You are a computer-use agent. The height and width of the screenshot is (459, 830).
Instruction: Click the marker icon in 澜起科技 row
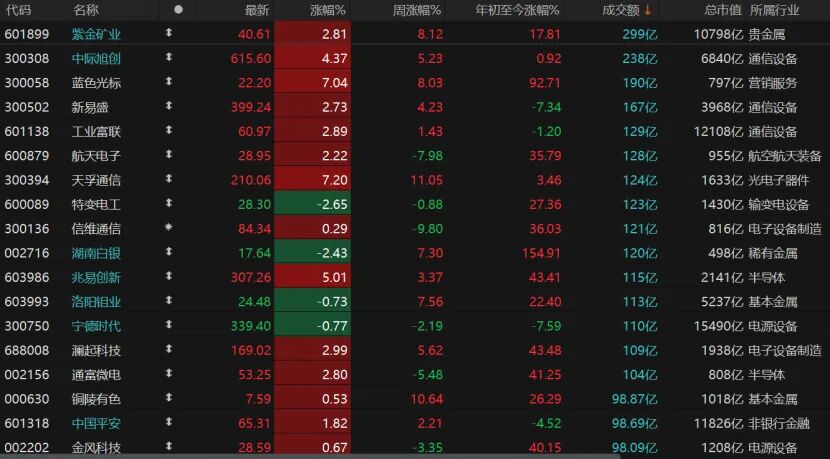click(x=169, y=349)
